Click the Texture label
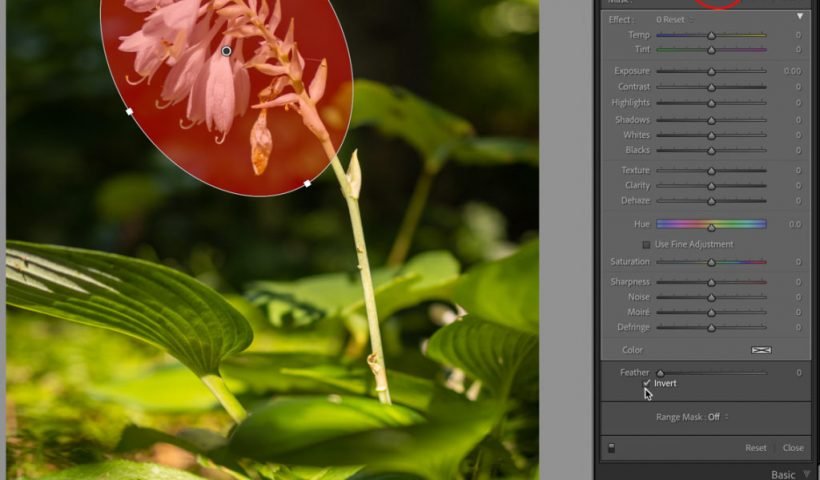 click(635, 170)
